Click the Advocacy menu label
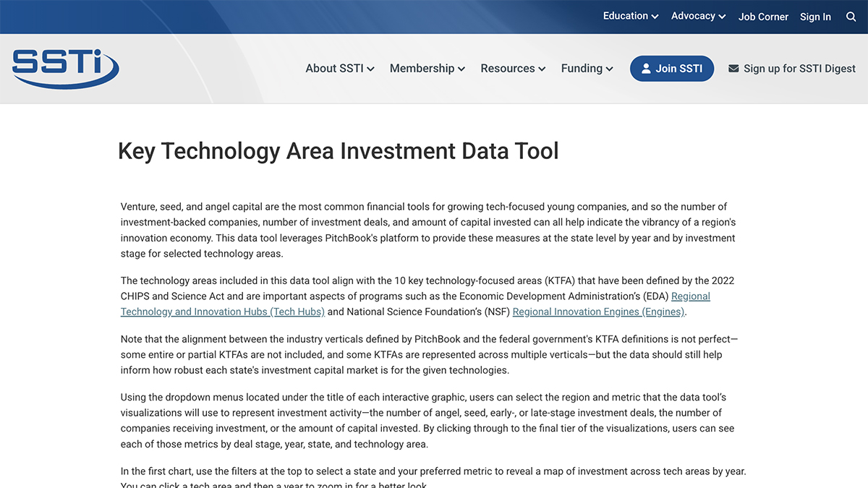 tap(692, 16)
